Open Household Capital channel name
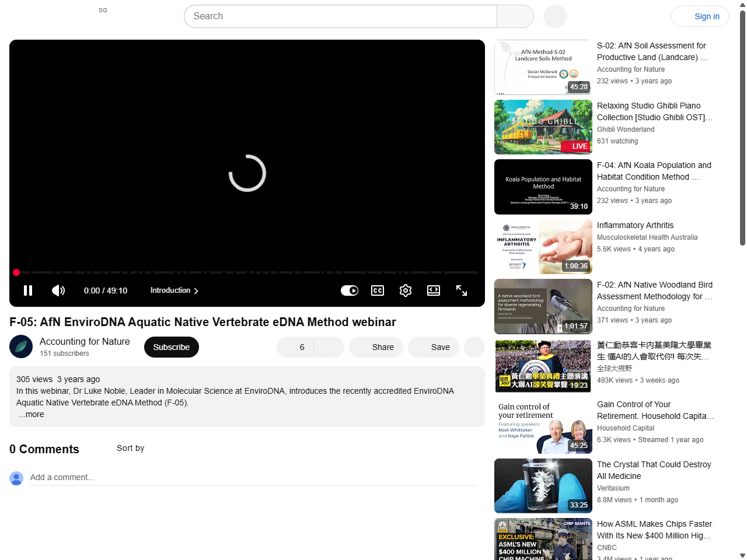The image size is (747, 560). (626, 428)
